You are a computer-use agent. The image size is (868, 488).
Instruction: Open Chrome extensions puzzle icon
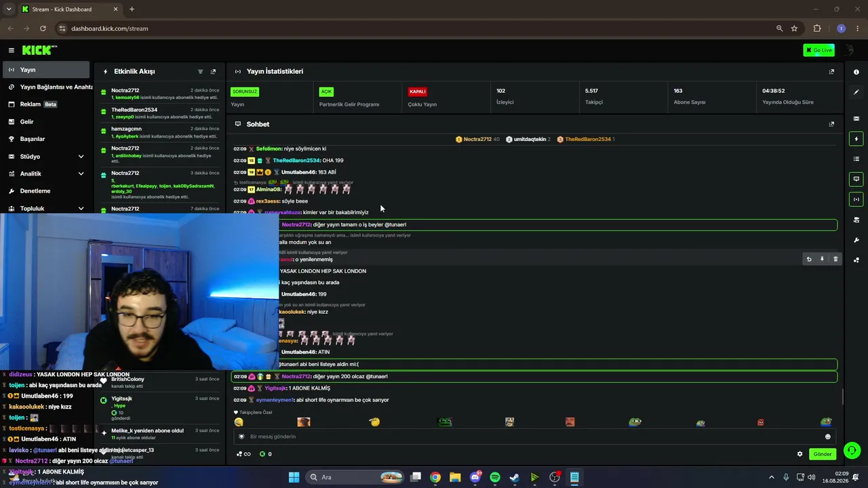816,28
